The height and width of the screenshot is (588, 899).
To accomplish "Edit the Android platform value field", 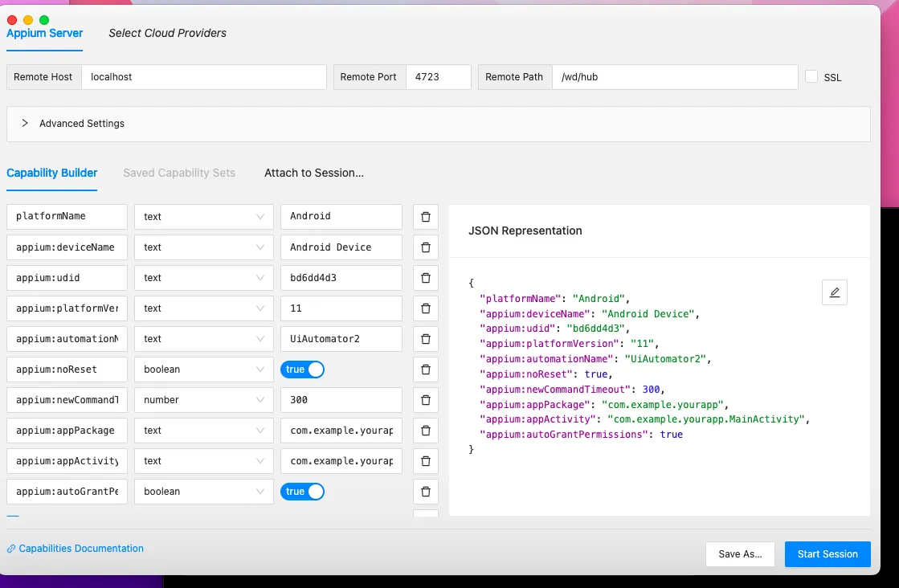I will click(341, 217).
